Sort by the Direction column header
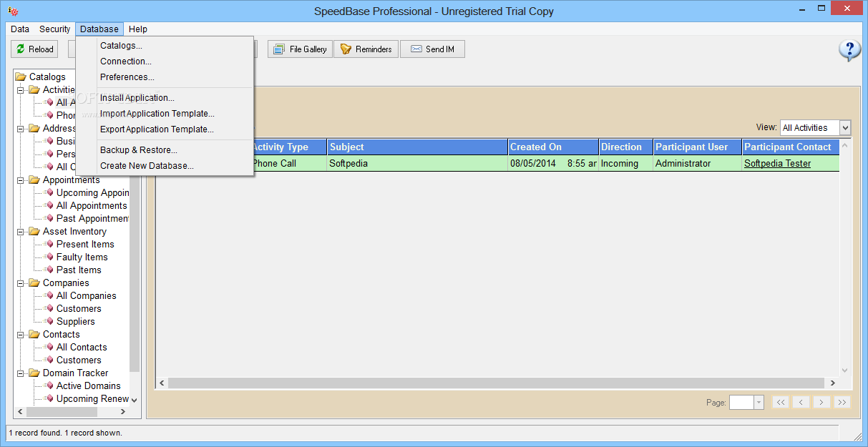 [626, 147]
